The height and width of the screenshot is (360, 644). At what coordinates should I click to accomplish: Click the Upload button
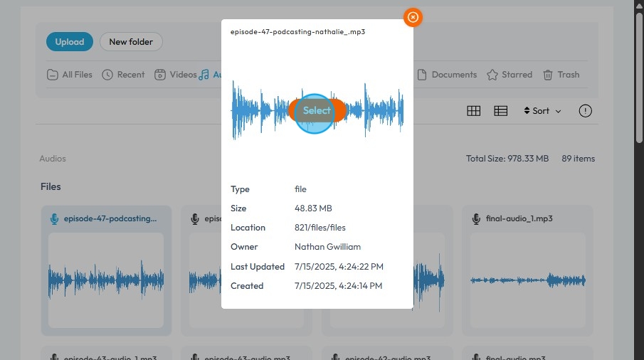tap(70, 42)
